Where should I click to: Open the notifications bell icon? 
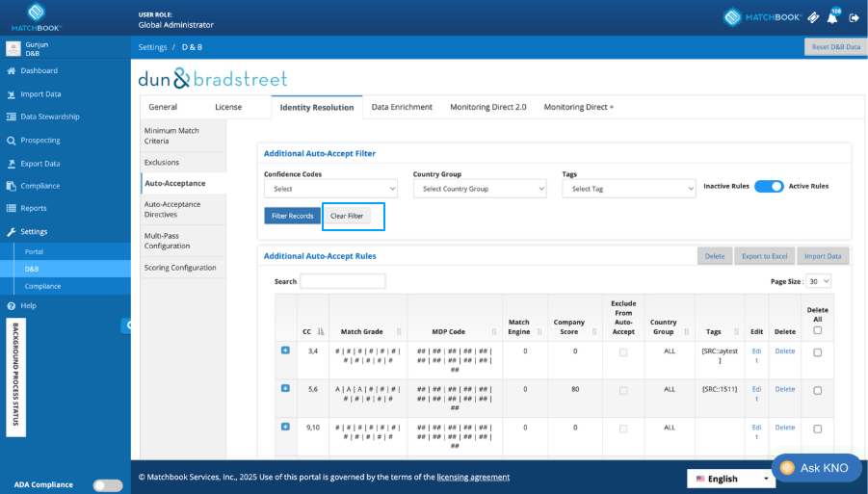tap(832, 18)
